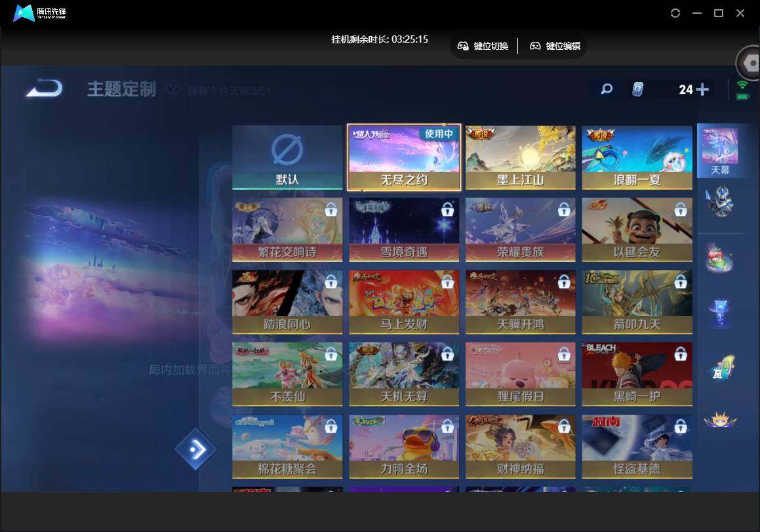The height and width of the screenshot is (532, 760).
Task: Select the 荣耀贵族 theme card
Action: [x=521, y=230]
